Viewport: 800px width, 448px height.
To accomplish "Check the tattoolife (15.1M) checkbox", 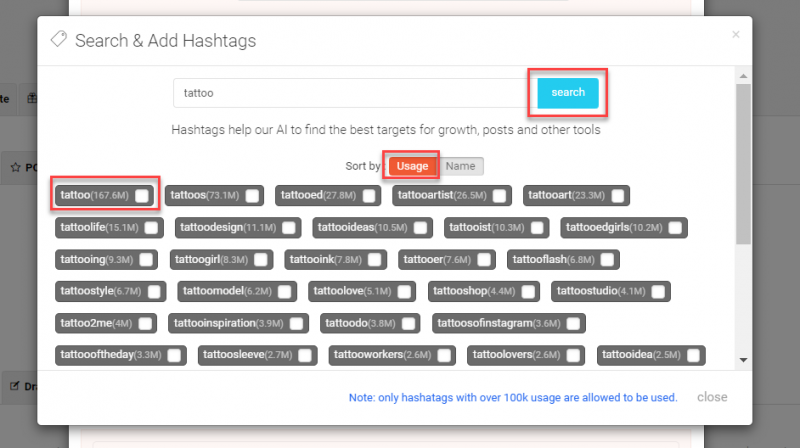I will 150,227.
